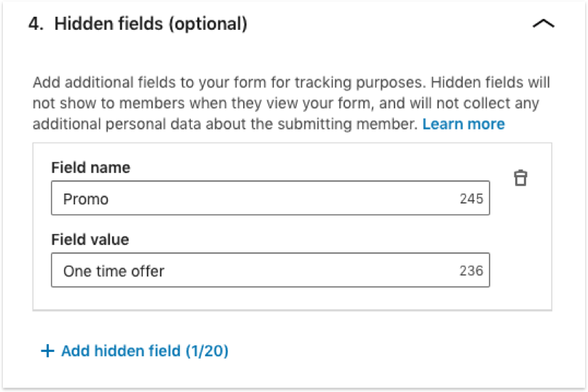Viewport: 588px width, 392px height.
Task: Collapse the Hidden fields section chevron
Action: click(x=543, y=24)
